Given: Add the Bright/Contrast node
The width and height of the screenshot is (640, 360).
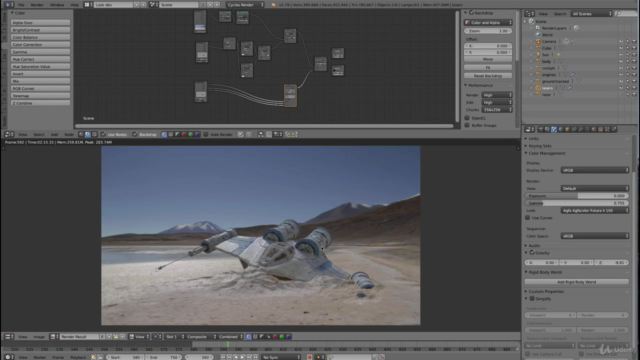Looking at the screenshot, I should pyautogui.click(x=40, y=30).
